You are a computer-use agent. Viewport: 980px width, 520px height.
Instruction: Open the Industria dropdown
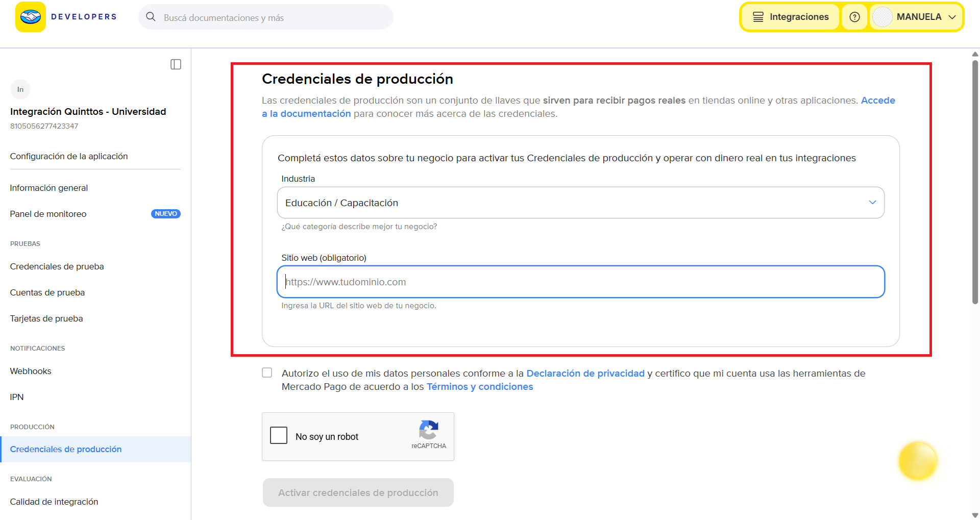[x=581, y=203]
